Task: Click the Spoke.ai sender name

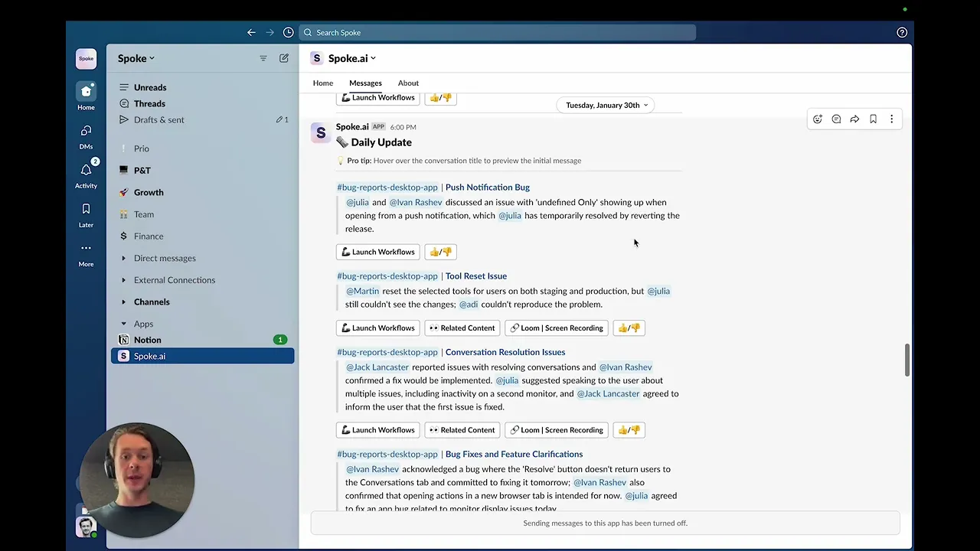Action: (x=352, y=126)
